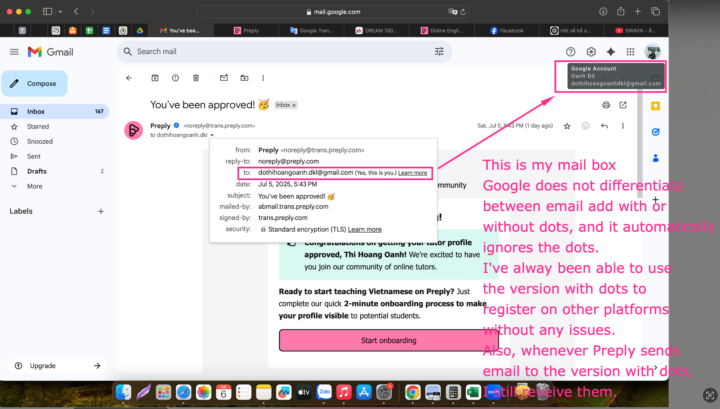The image size is (720, 409).
Task: Open App Store from the Dock
Action: pyautogui.click(x=364, y=392)
